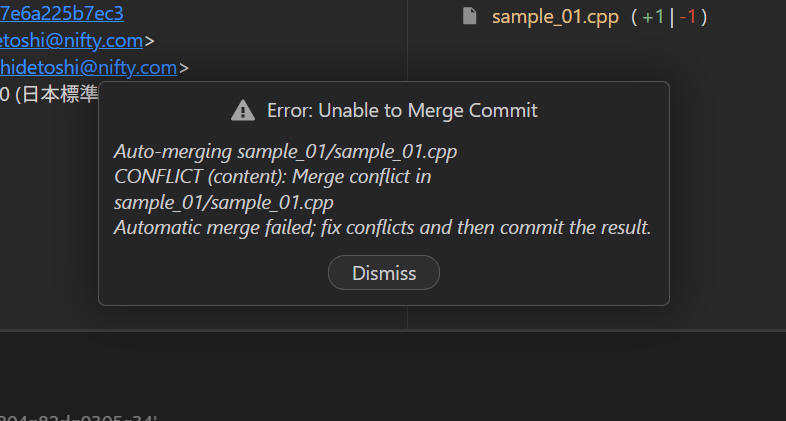
Task: Click the warning triangle icon in the error dialog
Action: pyautogui.click(x=242, y=110)
